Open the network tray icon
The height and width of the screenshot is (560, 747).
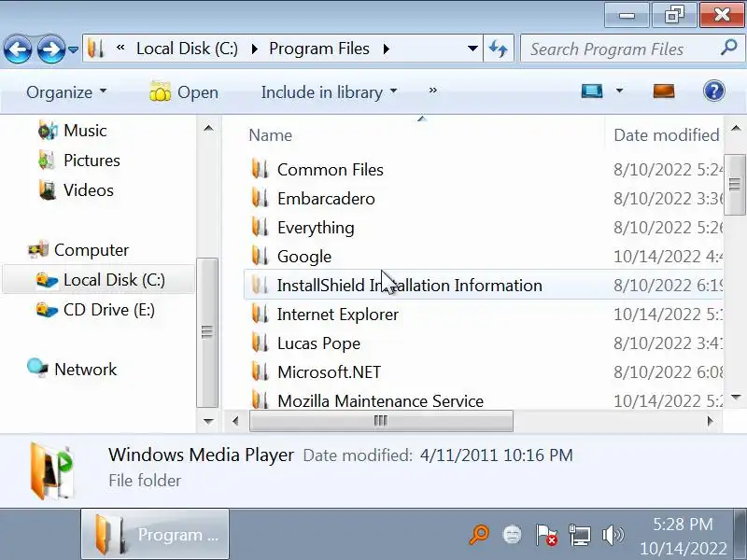pyautogui.click(x=579, y=535)
